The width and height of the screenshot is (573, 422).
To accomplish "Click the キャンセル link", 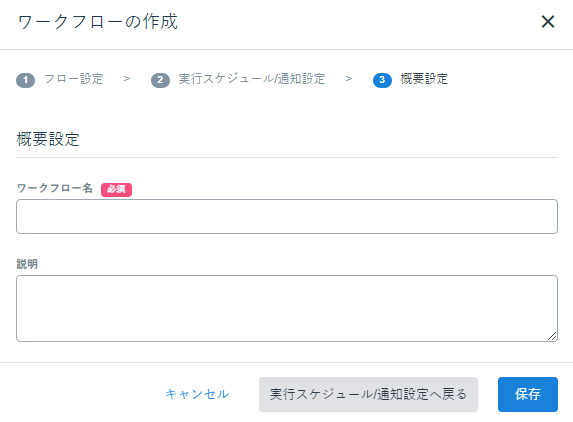I will tap(197, 394).
